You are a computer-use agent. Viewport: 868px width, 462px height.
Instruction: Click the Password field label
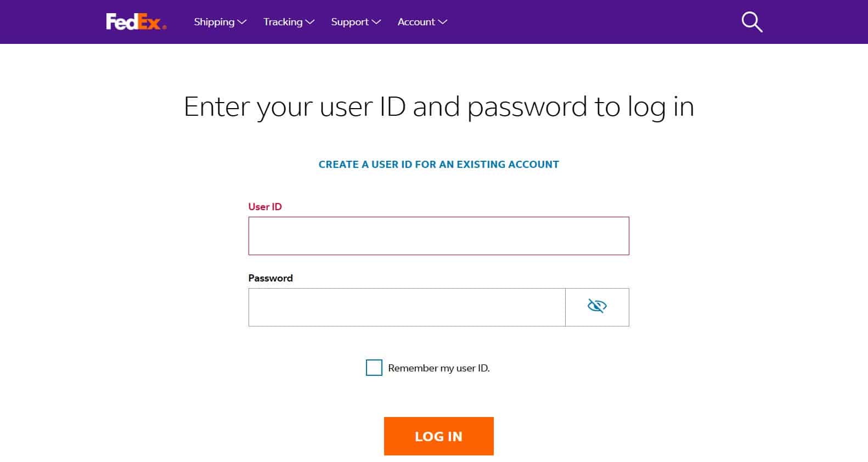(x=270, y=278)
